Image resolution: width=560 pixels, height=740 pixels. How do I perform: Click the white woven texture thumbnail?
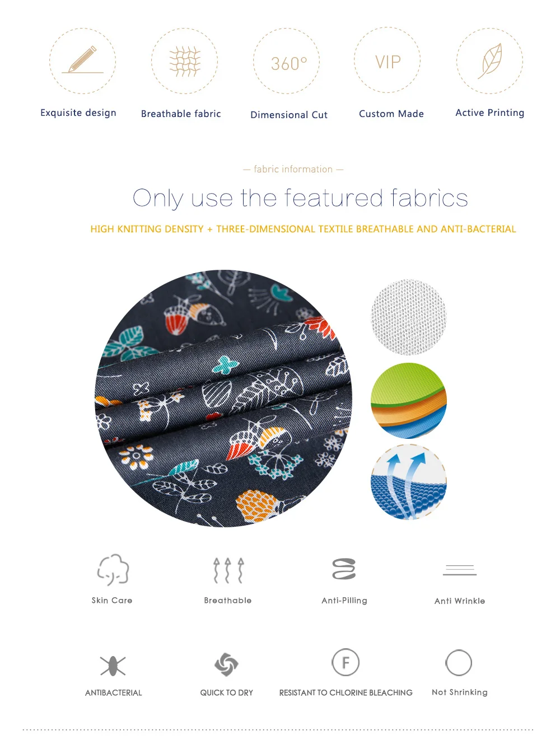(409, 317)
